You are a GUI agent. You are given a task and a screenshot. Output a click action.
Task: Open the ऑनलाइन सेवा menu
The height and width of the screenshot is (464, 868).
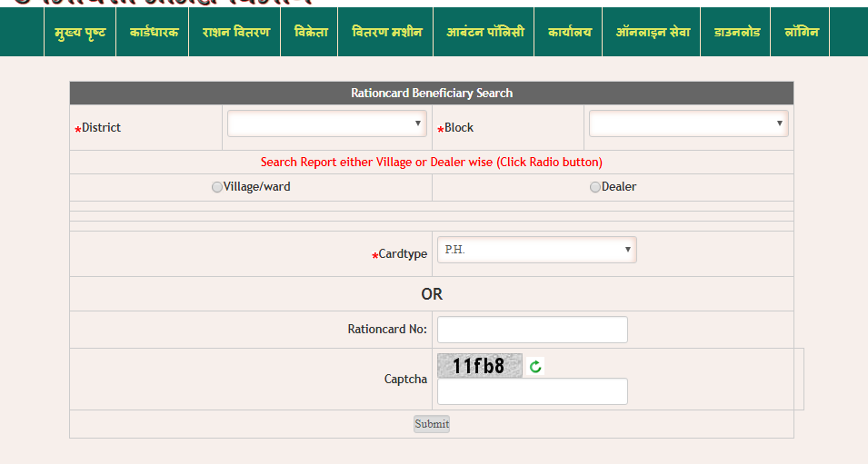tap(653, 32)
